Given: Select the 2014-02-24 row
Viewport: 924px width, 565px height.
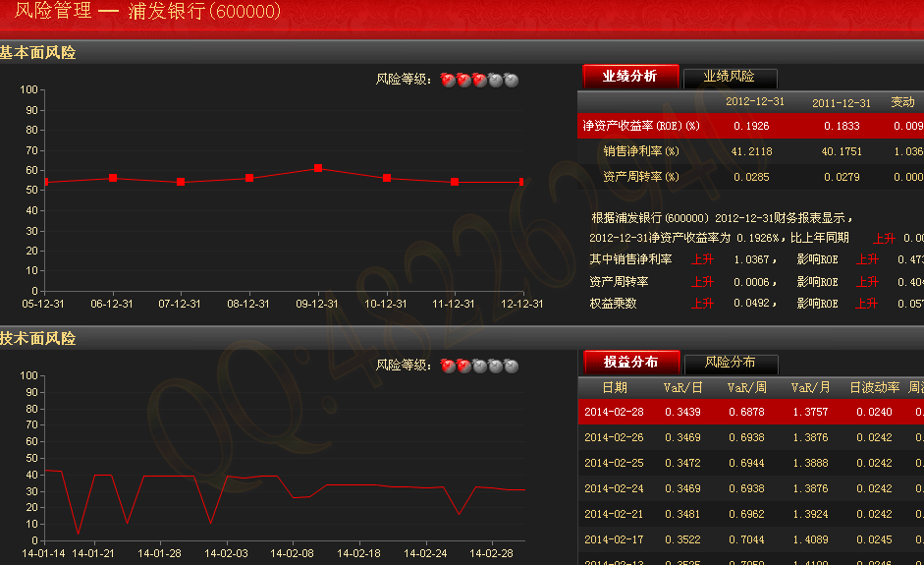Looking at the screenshot, I should point(751,488).
